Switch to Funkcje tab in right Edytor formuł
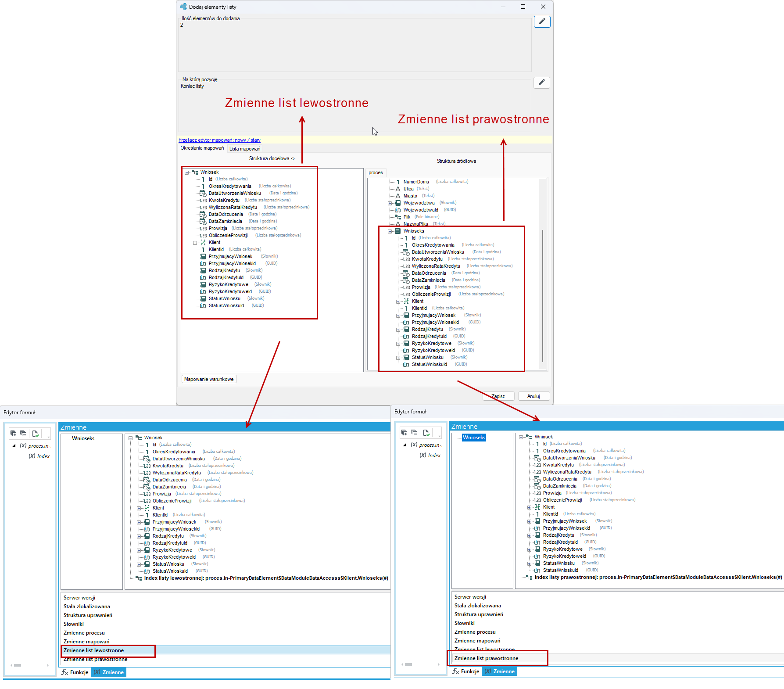Image resolution: width=784 pixels, height=689 pixels. click(466, 671)
